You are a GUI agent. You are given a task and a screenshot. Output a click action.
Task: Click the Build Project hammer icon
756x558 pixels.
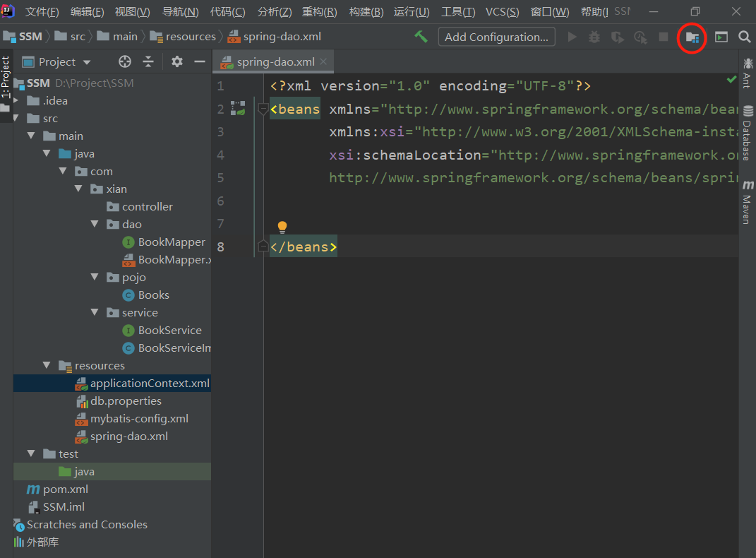[x=421, y=37]
